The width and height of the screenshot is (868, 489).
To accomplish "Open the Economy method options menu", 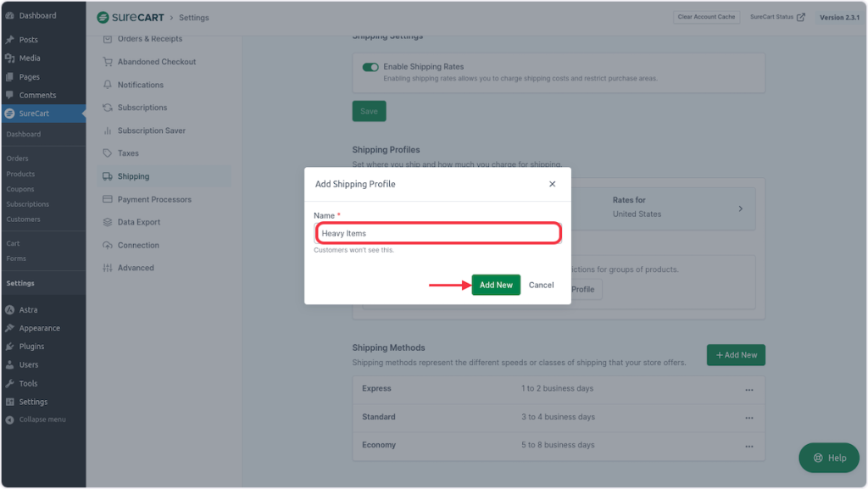I will pyautogui.click(x=748, y=446).
